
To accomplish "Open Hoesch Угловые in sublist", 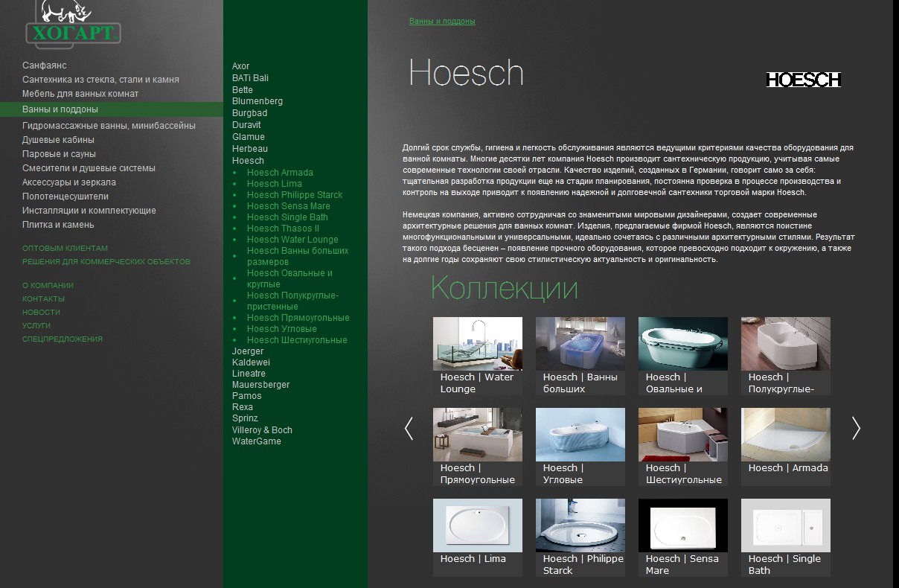I will tap(282, 329).
